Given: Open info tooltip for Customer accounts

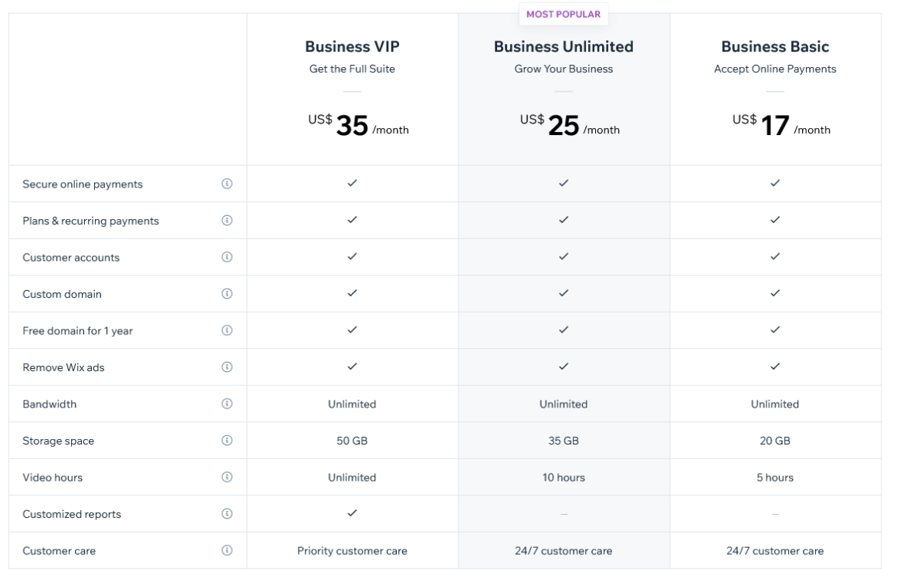Looking at the screenshot, I should [x=227, y=257].
